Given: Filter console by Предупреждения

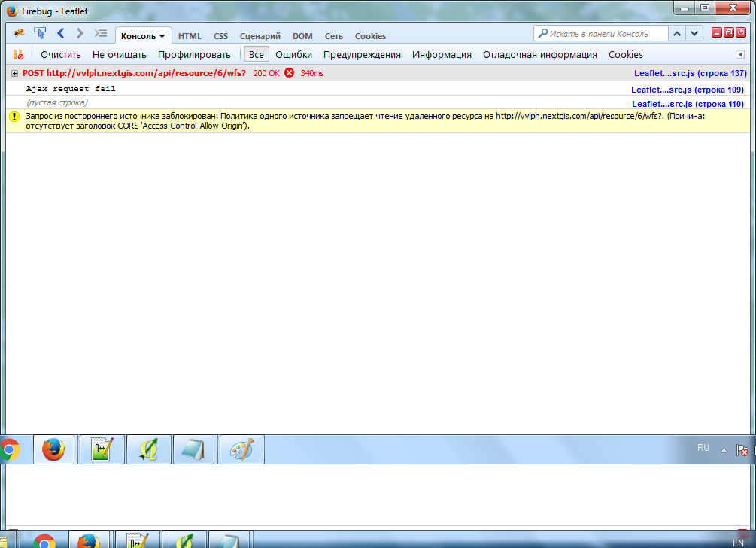Looking at the screenshot, I should pos(362,54).
